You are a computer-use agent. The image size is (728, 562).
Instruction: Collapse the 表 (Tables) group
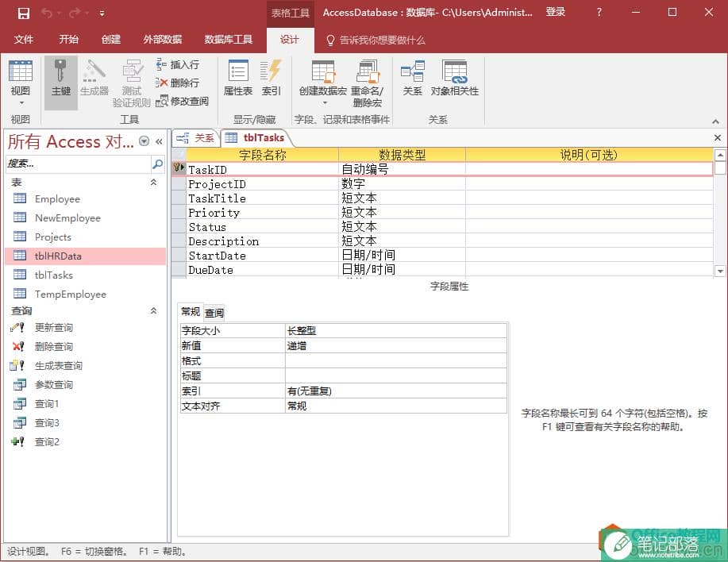(153, 183)
